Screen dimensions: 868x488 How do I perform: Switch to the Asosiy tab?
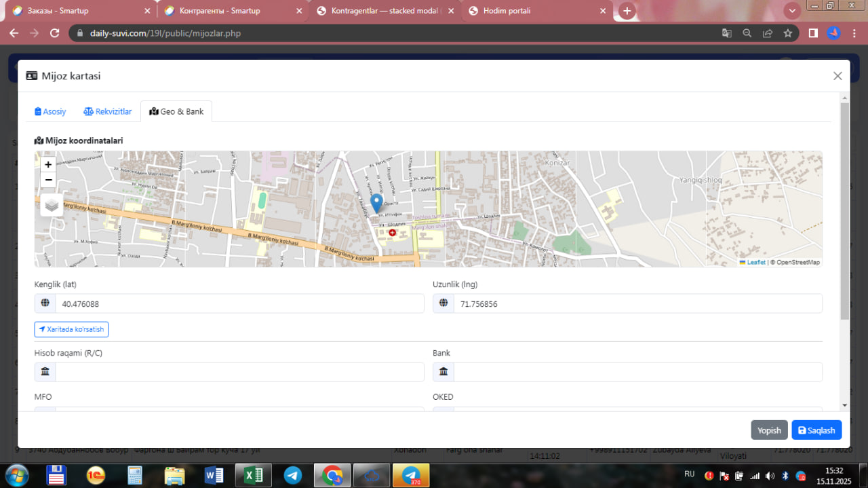click(50, 111)
